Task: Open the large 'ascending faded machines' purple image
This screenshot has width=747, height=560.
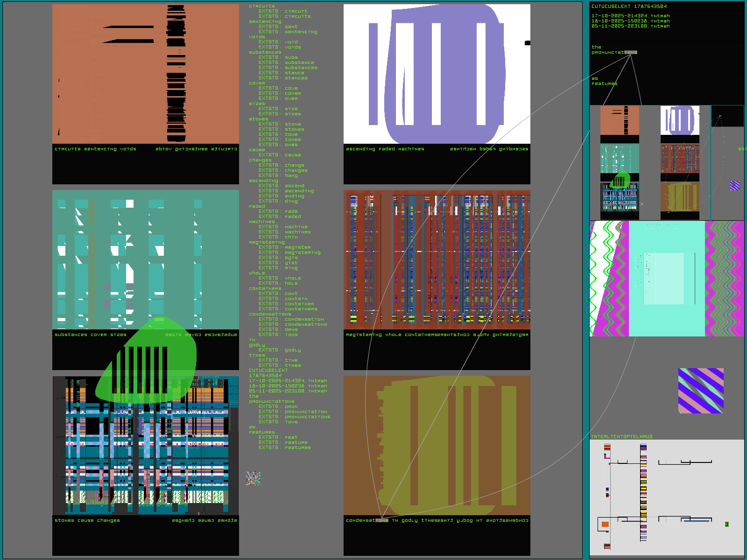Action: pos(437,74)
